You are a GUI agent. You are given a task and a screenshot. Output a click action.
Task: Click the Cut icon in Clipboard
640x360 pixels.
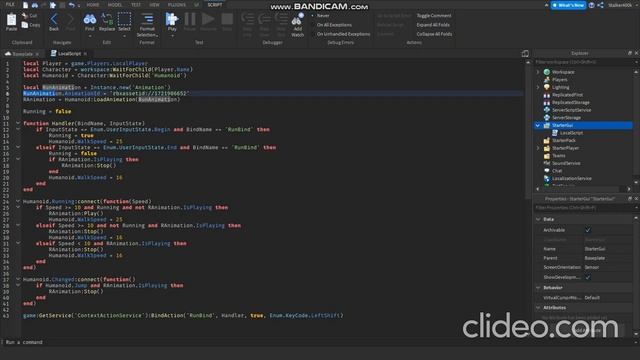click(25, 16)
